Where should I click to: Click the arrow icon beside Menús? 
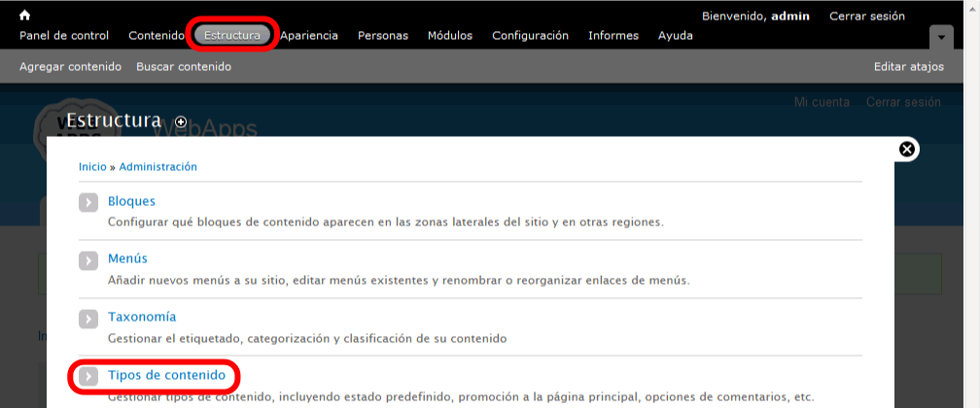click(x=88, y=260)
